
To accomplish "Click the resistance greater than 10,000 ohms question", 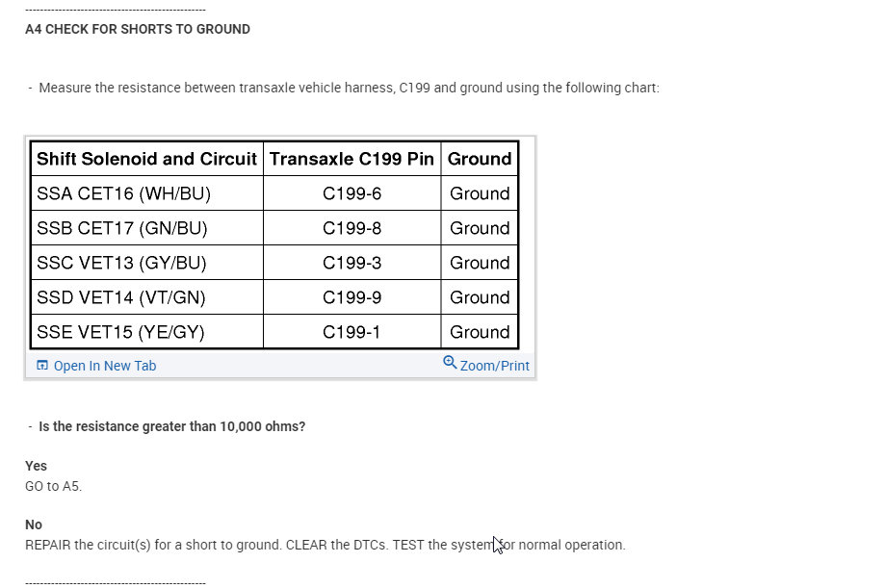I will coord(171,426).
